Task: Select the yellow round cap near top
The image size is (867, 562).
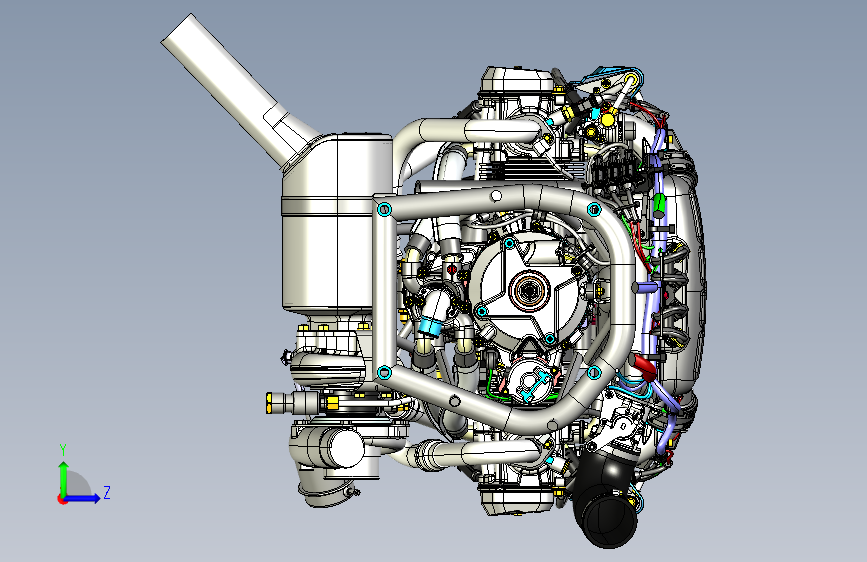Action: [x=608, y=119]
